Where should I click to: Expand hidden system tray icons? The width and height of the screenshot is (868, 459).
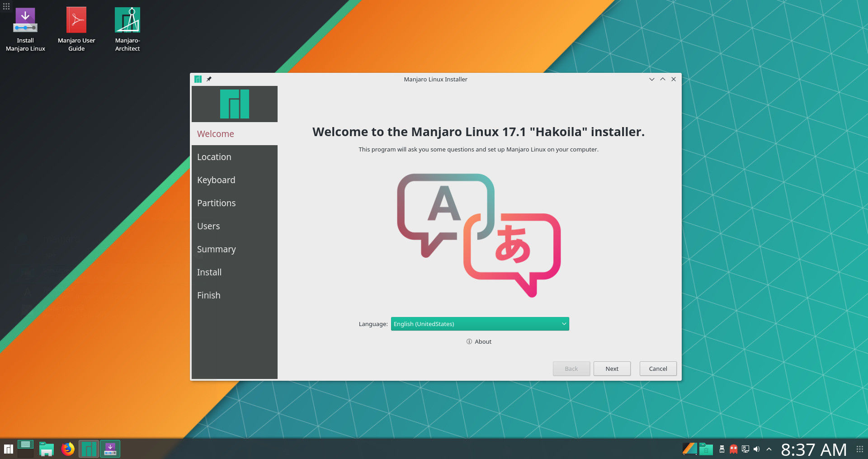[x=769, y=449]
